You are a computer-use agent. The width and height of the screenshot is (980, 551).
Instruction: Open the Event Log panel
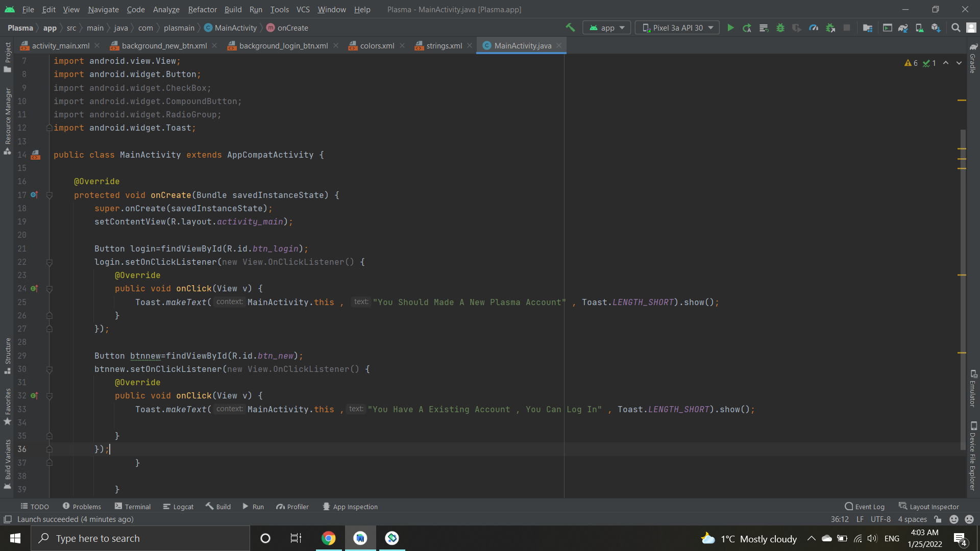865,507
